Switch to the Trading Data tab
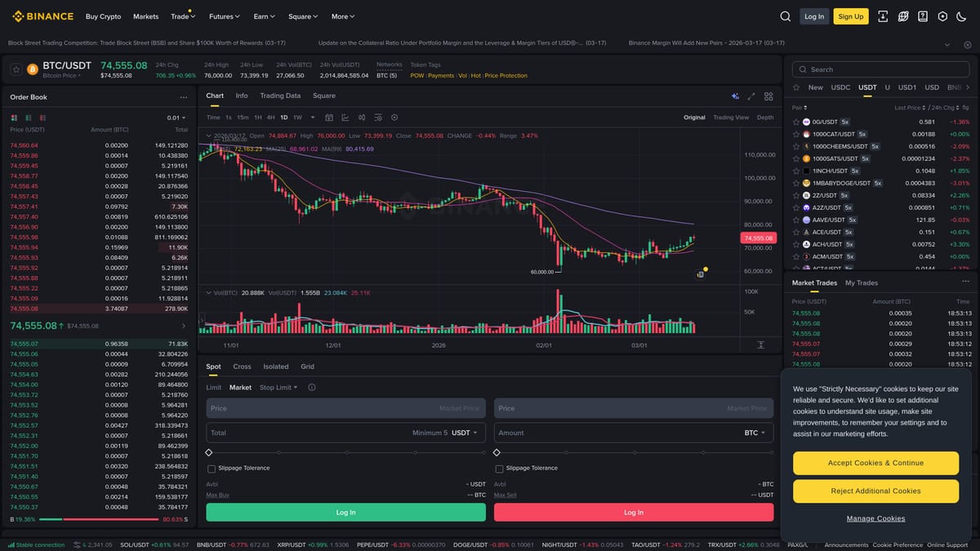The image size is (980, 551). [x=280, y=96]
